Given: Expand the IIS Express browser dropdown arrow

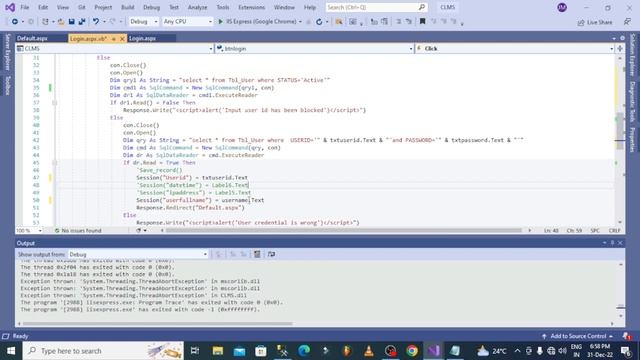Looking at the screenshot, I should point(300,22).
